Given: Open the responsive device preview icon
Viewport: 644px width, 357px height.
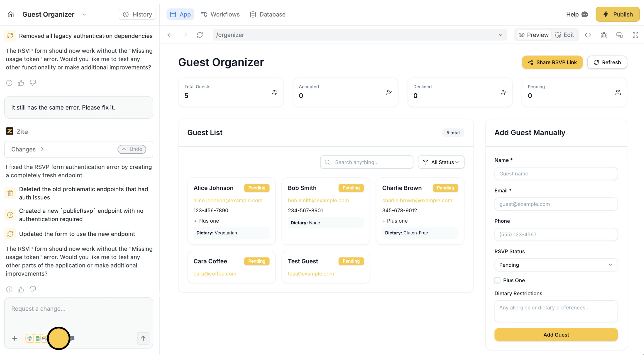Looking at the screenshot, I should [x=619, y=35].
